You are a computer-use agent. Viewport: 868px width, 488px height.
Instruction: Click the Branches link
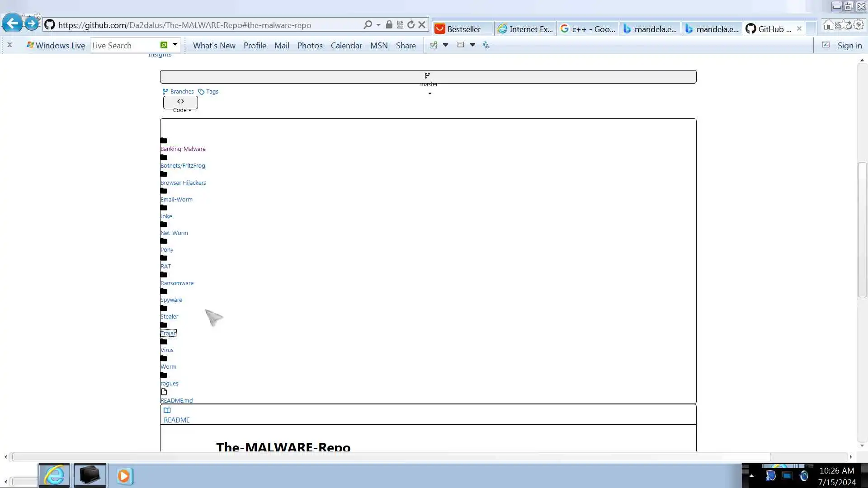(x=181, y=92)
